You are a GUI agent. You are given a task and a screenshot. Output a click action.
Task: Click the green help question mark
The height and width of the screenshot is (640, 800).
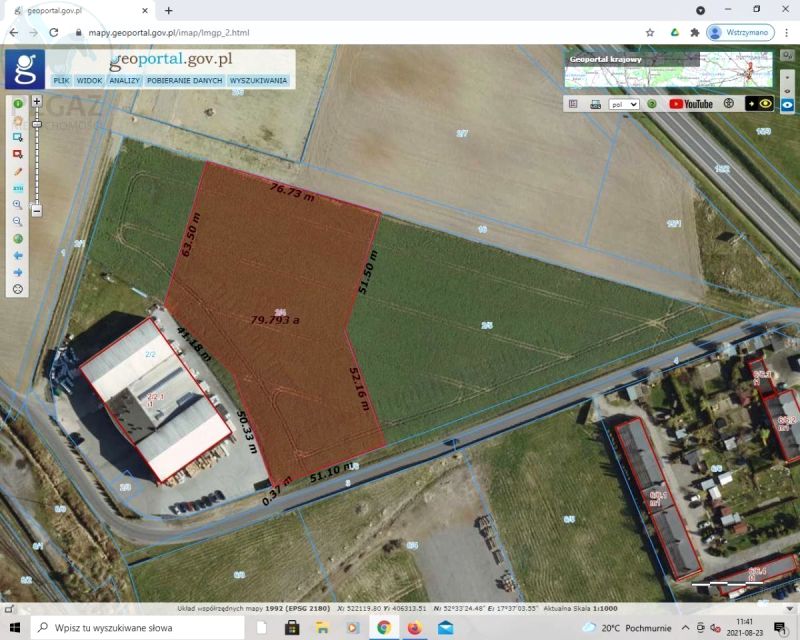(651, 103)
